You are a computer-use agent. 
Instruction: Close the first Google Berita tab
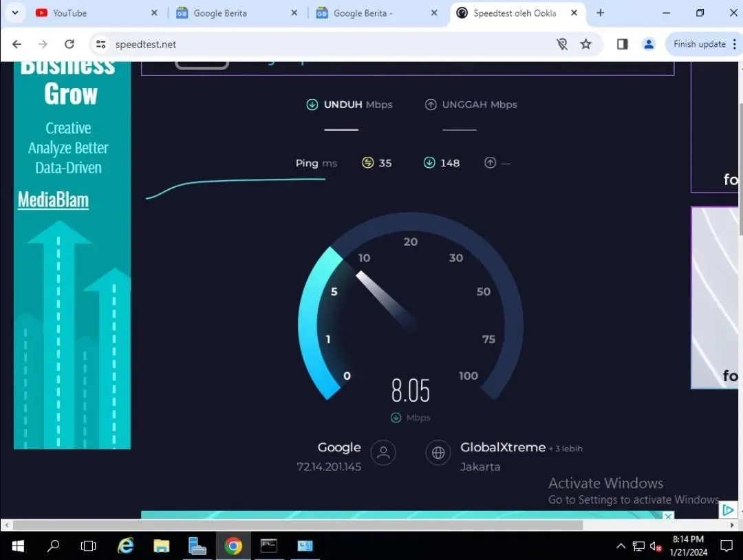click(x=294, y=13)
